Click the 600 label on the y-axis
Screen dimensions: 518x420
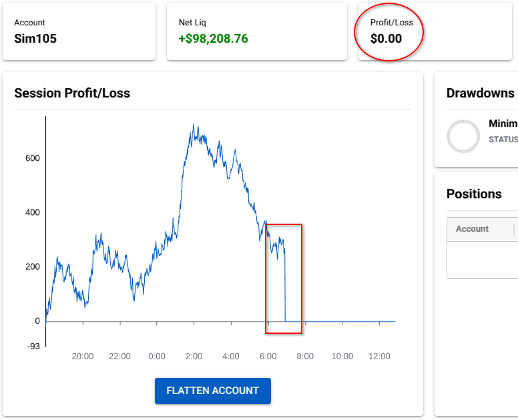pyautogui.click(x=33, y=158)
